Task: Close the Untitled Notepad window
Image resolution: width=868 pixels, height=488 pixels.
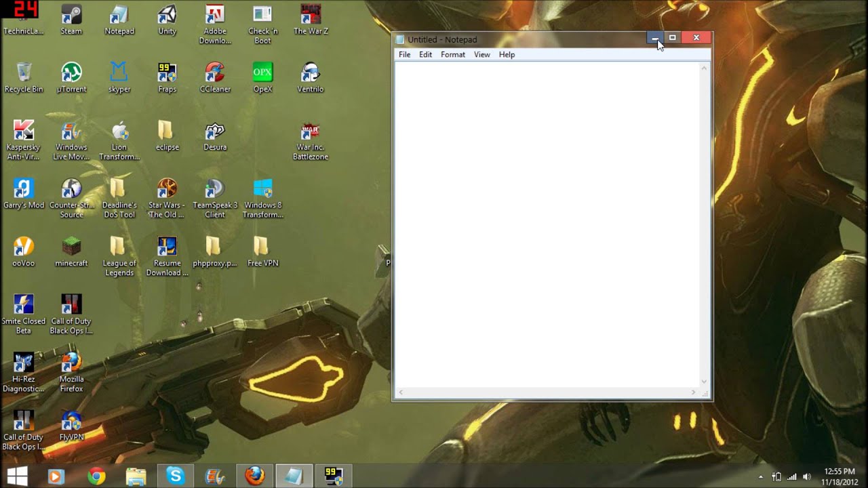Action: tap(696, 38)
